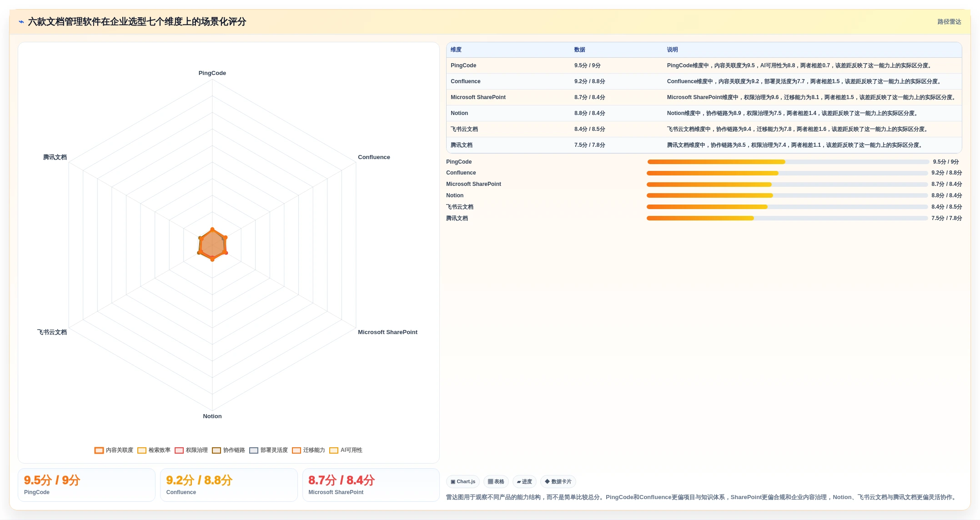
Task: Click the PingCode progress bar
Action: point(788,162)
